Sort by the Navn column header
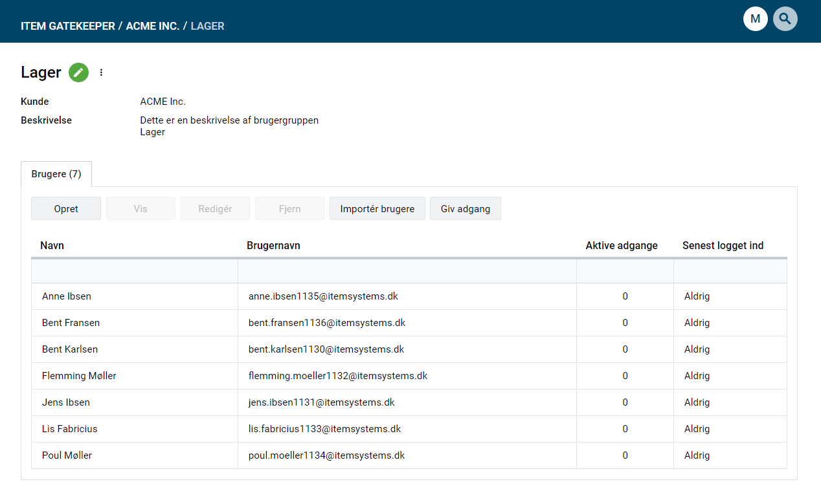This screenshot has width=821, height=504. (x=52, y=246)
